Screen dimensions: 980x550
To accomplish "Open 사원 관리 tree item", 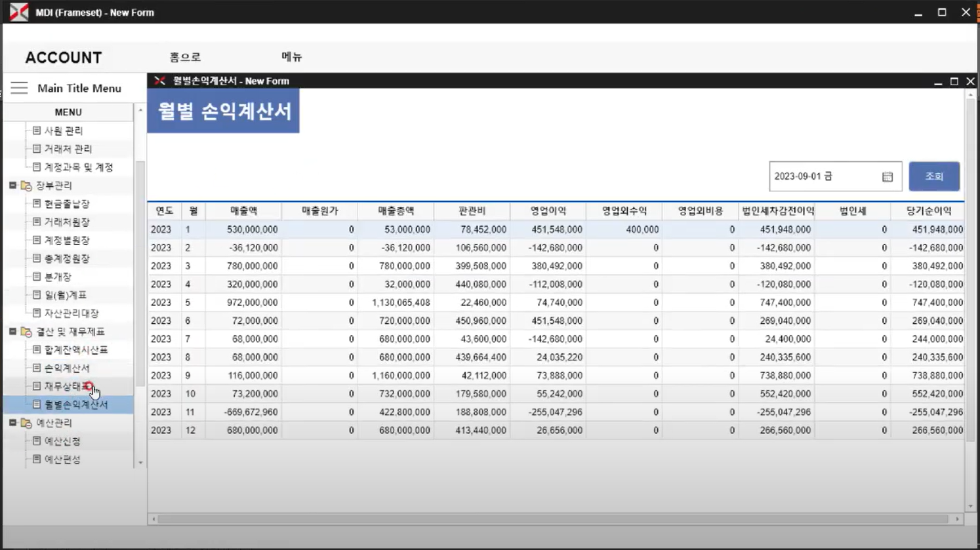I will (63, 130).
